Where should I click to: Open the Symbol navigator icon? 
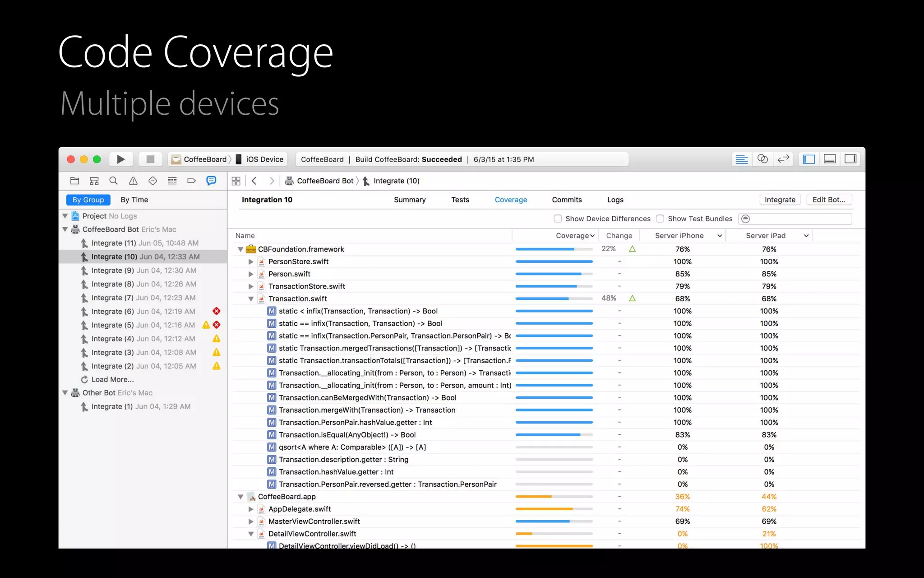[x=94, y=181]
